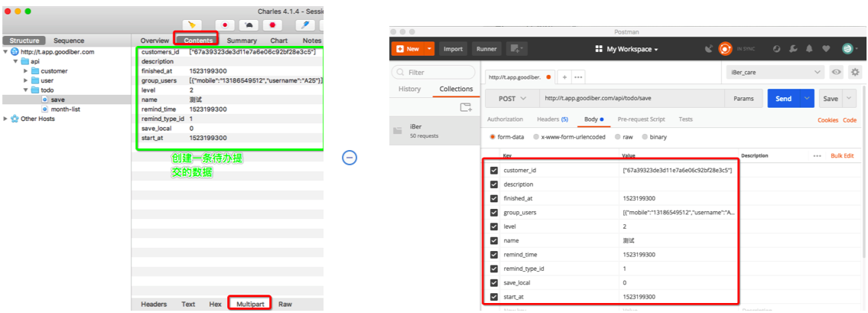868x313 pixels.
Task: Click the satellite capture icon in Postman
Action: point(709,49)
